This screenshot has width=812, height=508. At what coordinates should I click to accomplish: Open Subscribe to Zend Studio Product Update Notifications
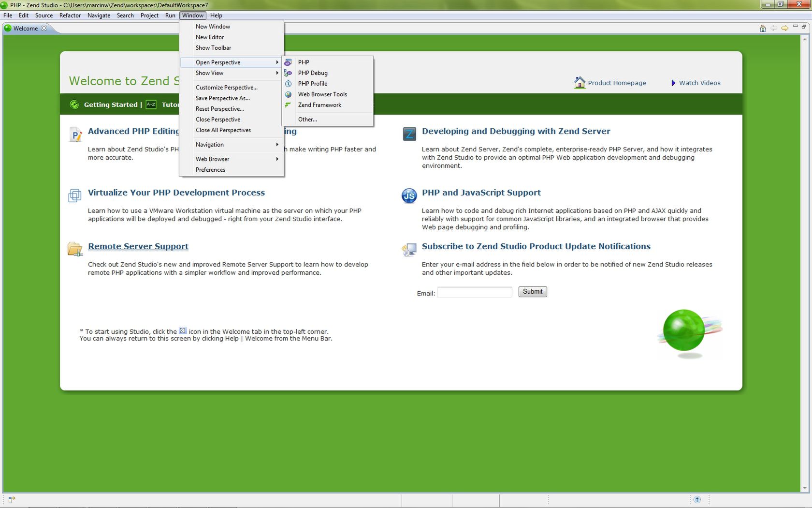[536, 246]
